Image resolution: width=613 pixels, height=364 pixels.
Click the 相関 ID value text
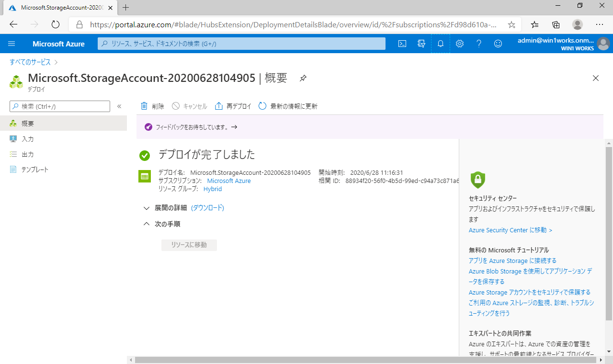point(402,181)
